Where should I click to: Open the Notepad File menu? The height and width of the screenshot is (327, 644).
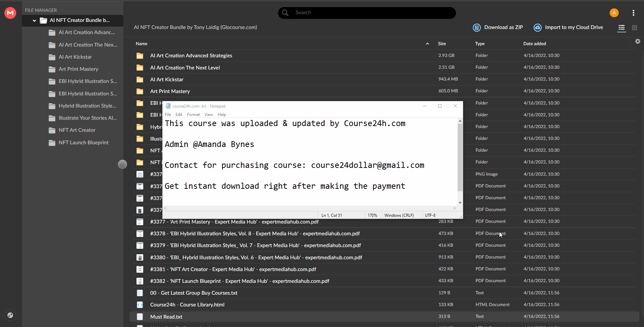click(168, 115)
